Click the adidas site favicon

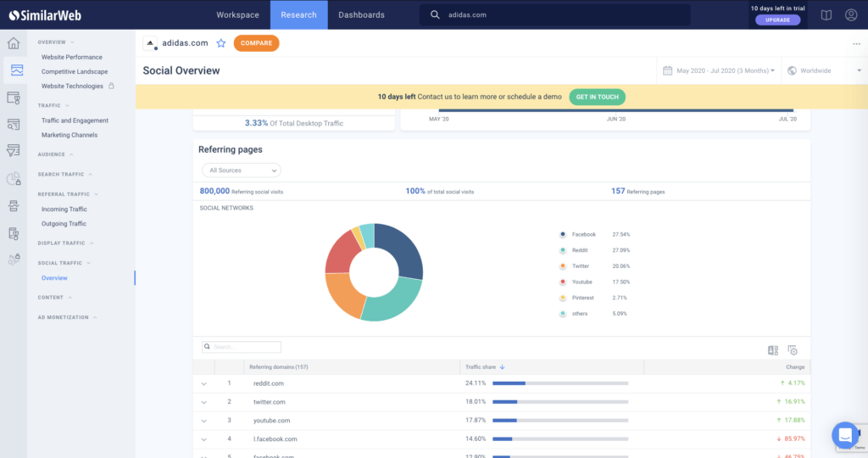(150, 43)
